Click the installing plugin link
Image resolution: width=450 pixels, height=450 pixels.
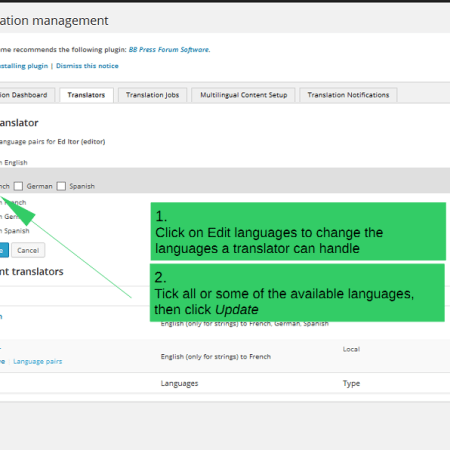(24, 66)
